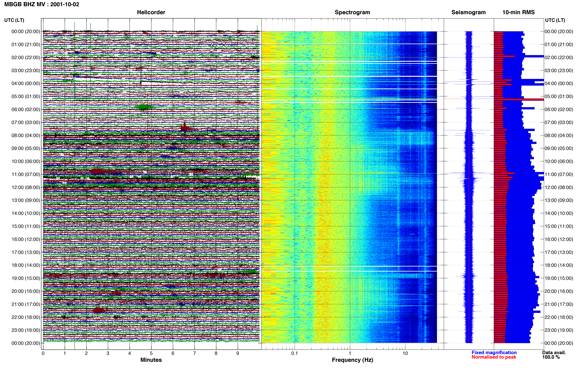This screenshot has height=368, width=588.
Task: Click the "Data avail." label
Action: [x=554, y=352]
